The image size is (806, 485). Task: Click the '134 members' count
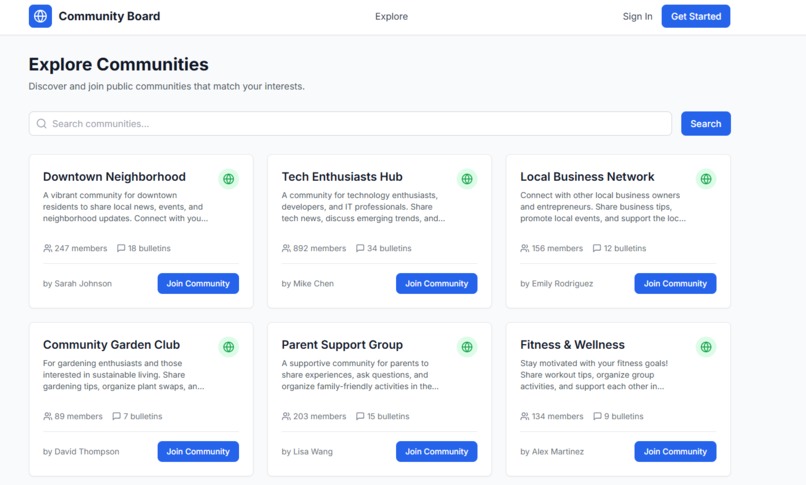558,416
